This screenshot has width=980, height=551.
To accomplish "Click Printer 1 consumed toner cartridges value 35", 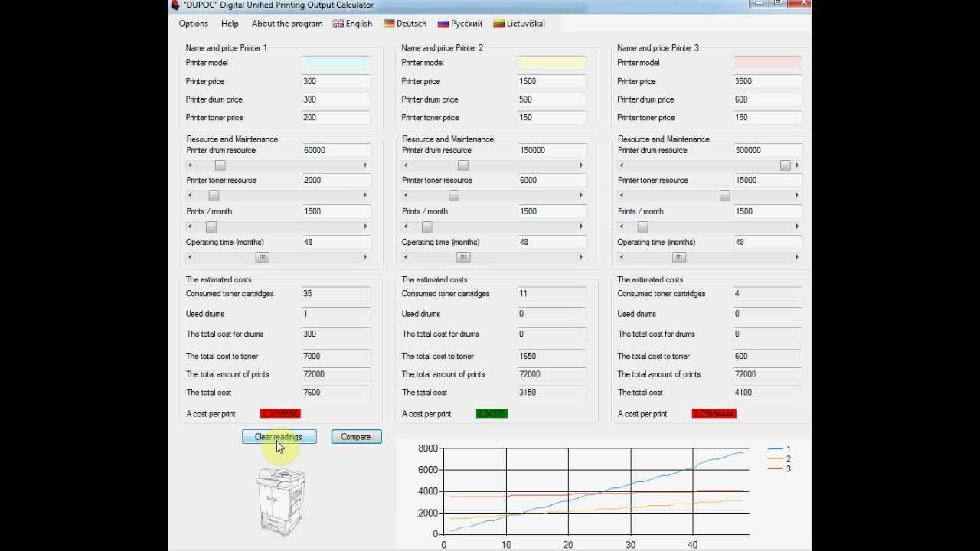I will pos(336,294).
